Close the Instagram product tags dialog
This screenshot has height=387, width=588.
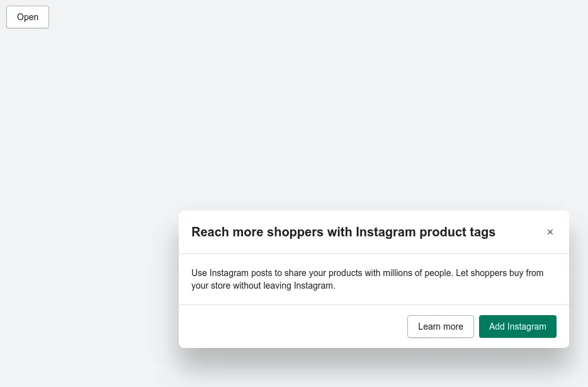550,232
